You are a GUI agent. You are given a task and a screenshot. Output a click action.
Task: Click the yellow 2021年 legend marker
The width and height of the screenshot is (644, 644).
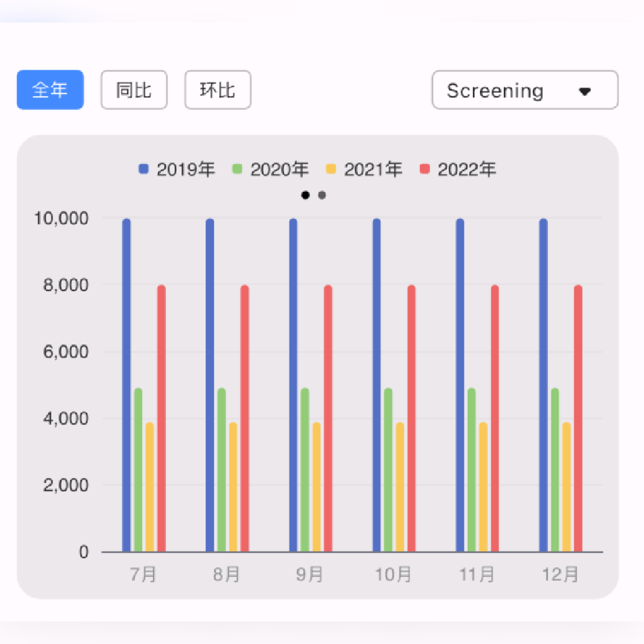pyautogui.click(x=330, y=169)
